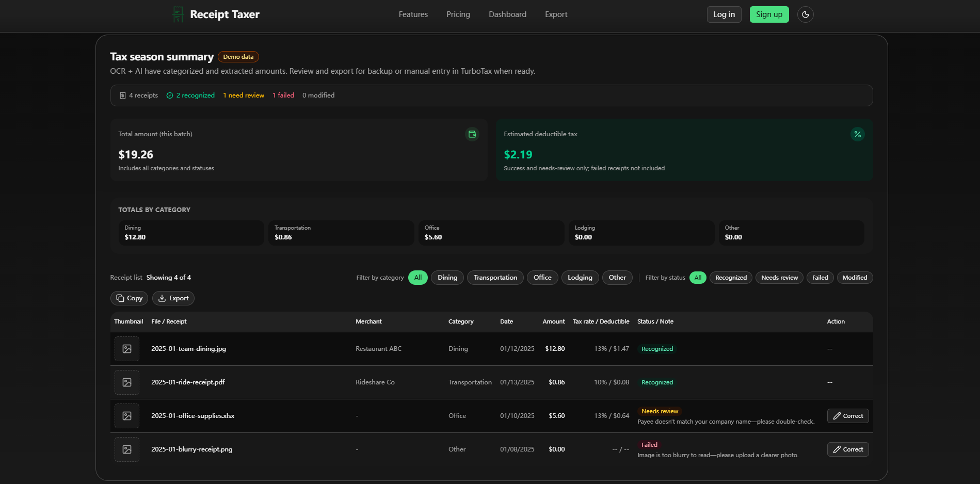
Task: Click the Sign up button
Action: coord(769,14)
